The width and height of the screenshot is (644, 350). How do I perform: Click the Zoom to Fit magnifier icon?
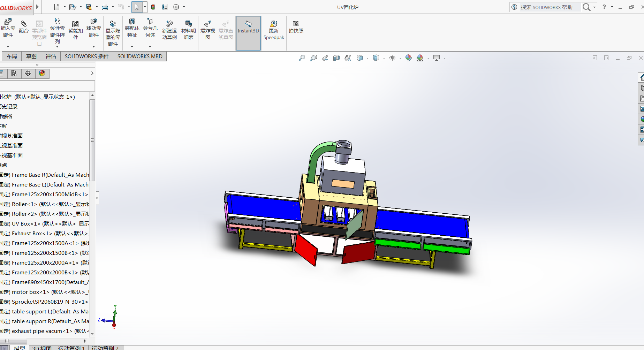point(302,58)
